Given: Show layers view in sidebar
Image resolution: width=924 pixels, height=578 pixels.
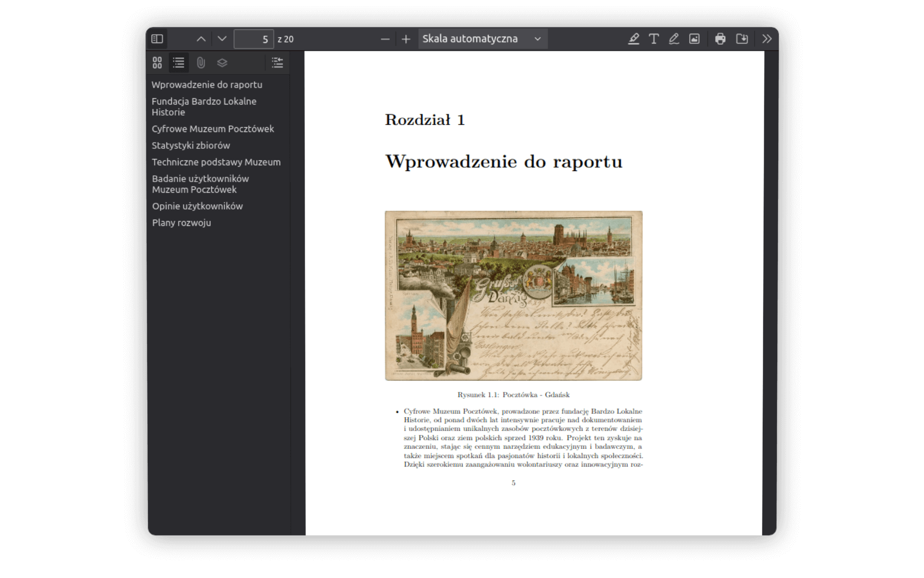Looking at the screenshot, I should (x=222, y=63).
